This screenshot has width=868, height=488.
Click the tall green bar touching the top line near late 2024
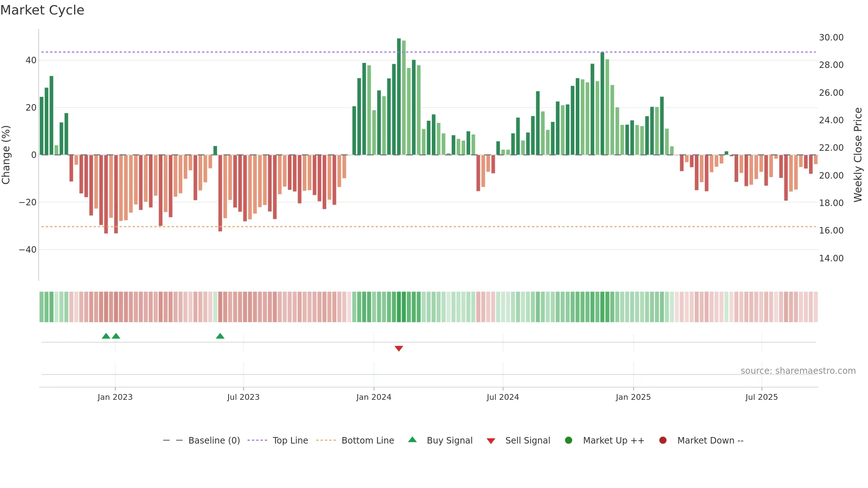[603, 103]
